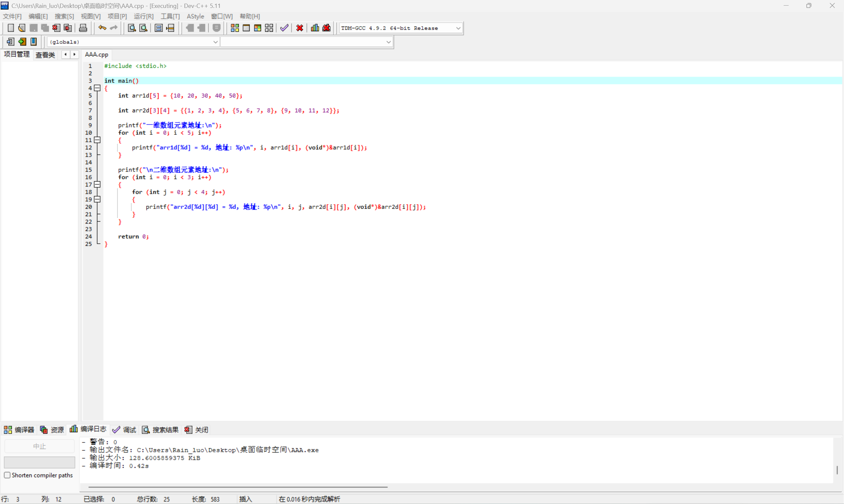
Task: Open the 编译器 bottom panel tab
Action: [19, 430]
